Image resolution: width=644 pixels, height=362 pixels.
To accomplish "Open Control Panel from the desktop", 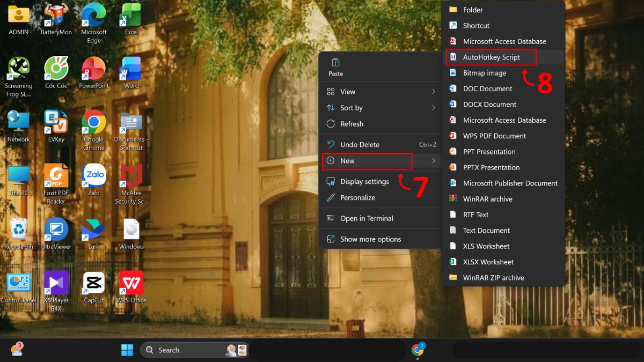I will click(x=18, y=282).
